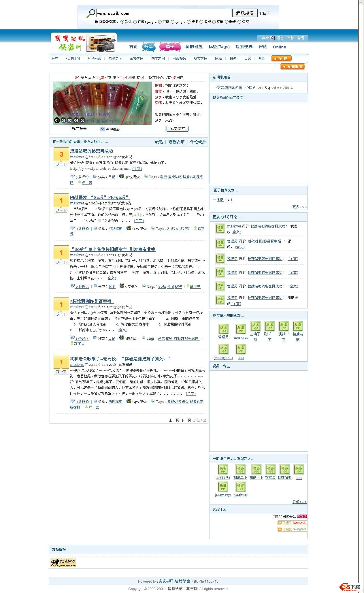
Task: Click the banner carousel product image
Action: [102, 103]
